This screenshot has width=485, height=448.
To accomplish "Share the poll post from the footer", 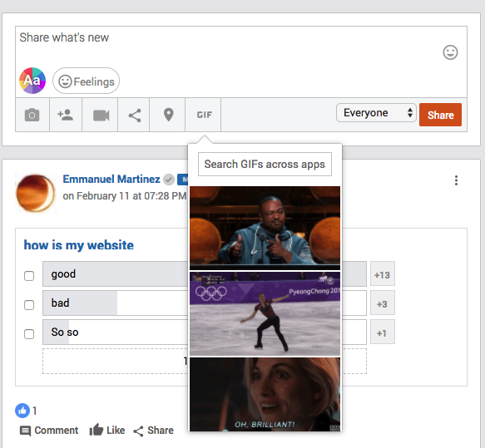I will click(153, 431).
